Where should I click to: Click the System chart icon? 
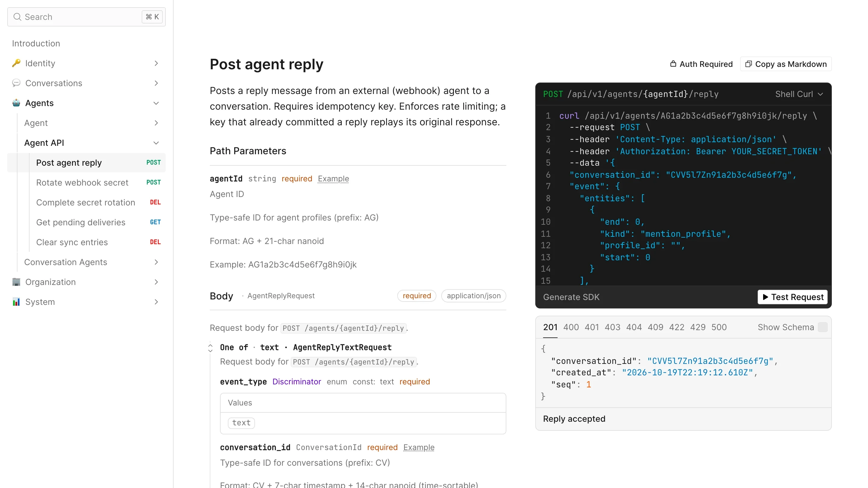16,302
